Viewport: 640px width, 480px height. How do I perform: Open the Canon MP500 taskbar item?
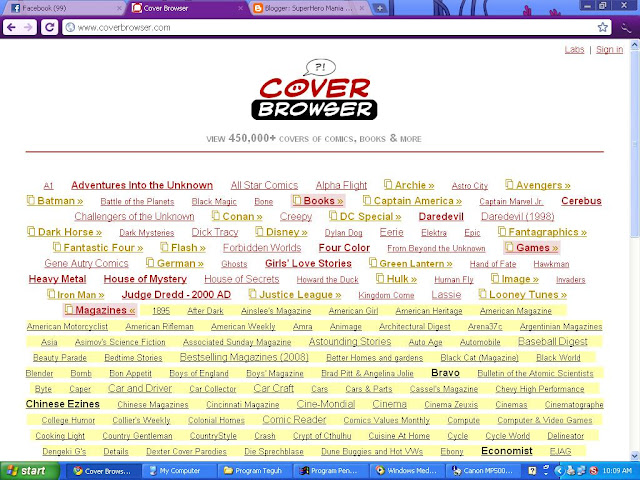[484, 471]
